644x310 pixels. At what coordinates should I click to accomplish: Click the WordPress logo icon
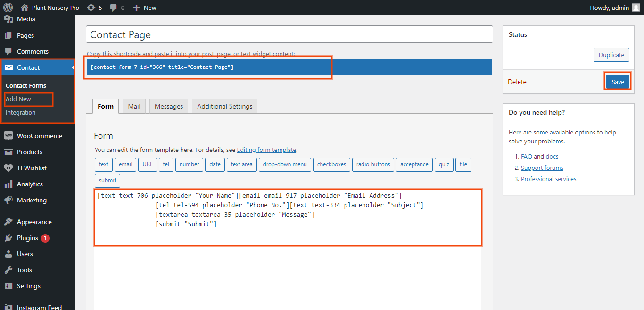pos(8,8)
